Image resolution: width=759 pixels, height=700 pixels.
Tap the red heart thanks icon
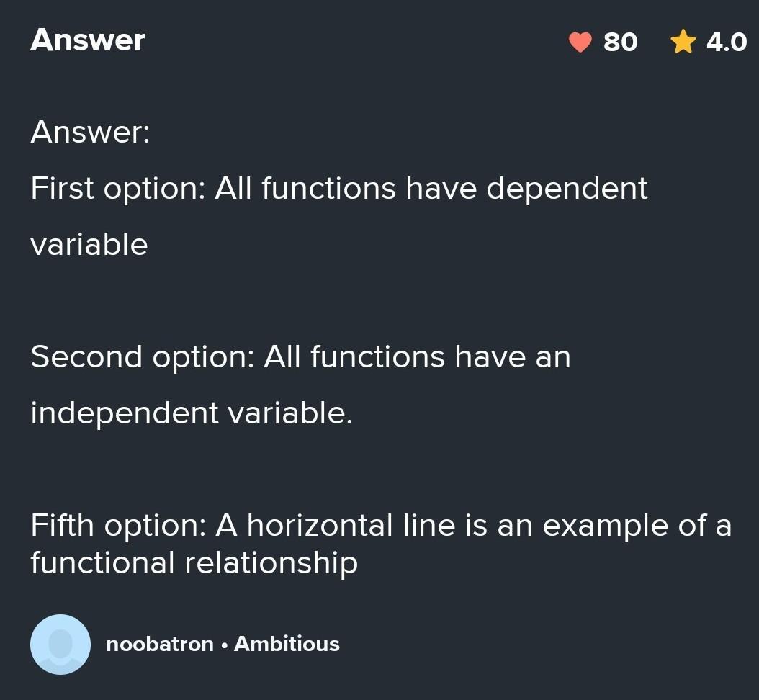pyautogui.click(x=580, y=42)
